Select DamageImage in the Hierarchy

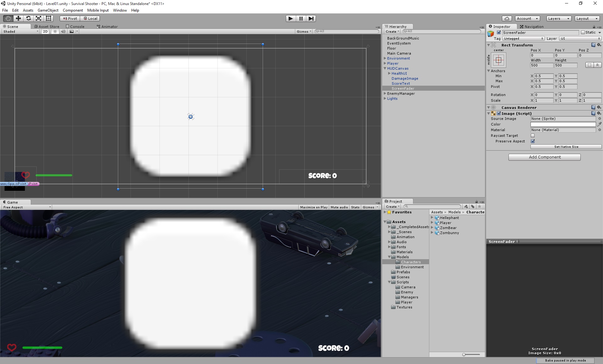tap(405, 78)
